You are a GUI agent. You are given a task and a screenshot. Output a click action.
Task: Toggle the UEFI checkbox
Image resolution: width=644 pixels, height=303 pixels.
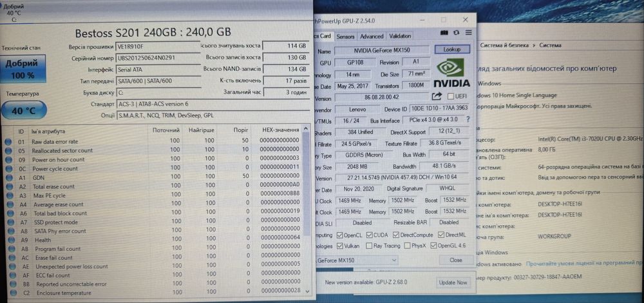[451, 96]
